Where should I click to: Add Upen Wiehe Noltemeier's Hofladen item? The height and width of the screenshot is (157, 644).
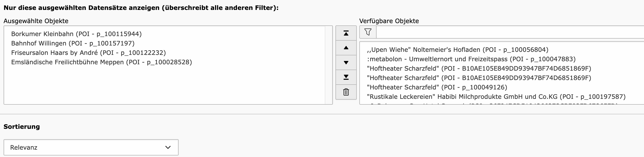click(x=457, y=50)
